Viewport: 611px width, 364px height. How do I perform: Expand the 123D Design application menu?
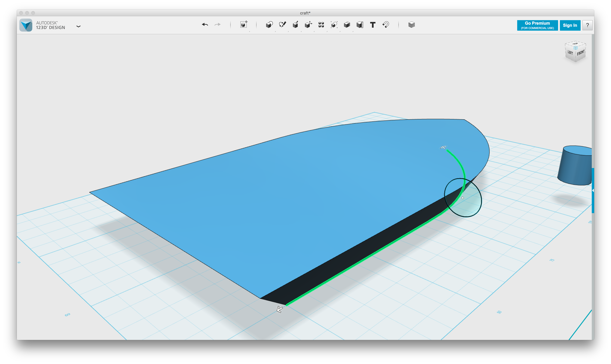pyautogui.click(x=78, y=26)
